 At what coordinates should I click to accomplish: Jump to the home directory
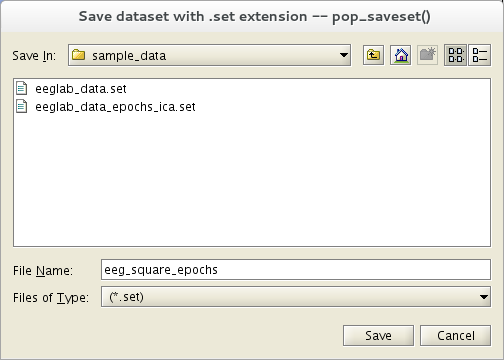(400, 55)
